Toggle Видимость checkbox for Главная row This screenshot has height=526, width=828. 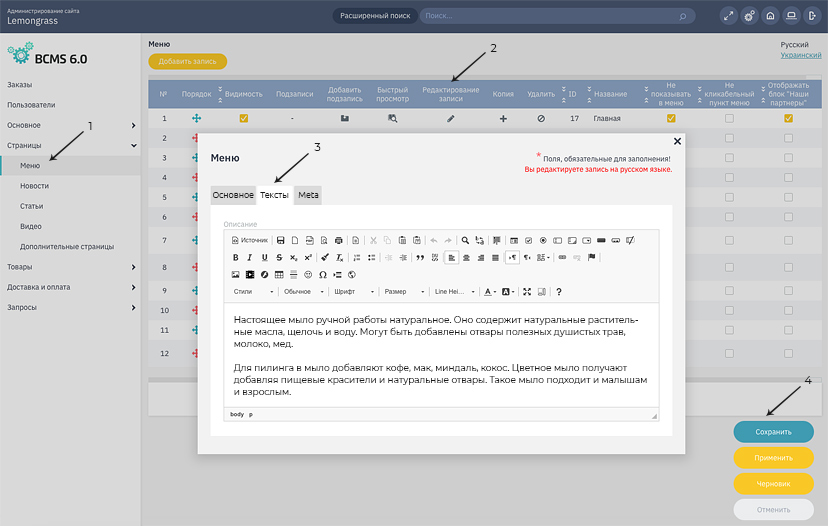243,118
